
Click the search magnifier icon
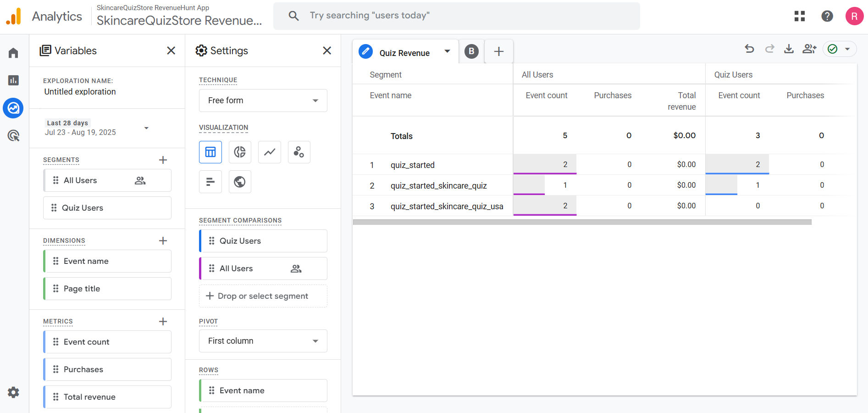click(x=293, y=16)
